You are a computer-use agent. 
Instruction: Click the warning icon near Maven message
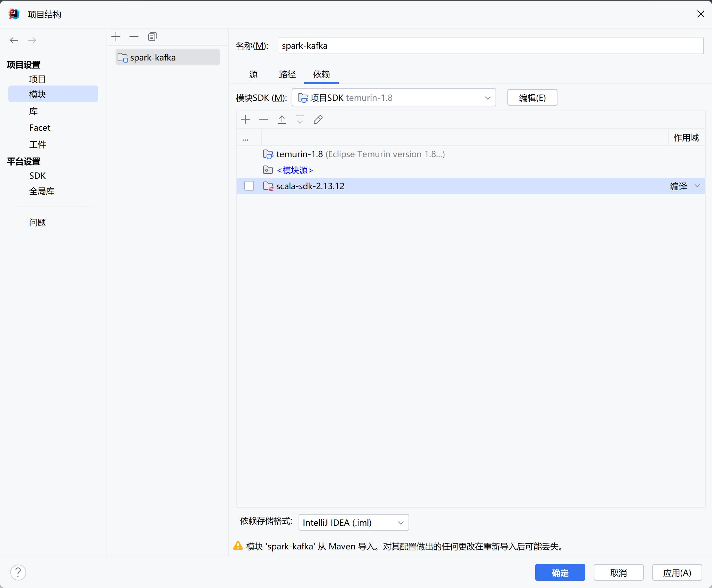[x=238, y=546]
